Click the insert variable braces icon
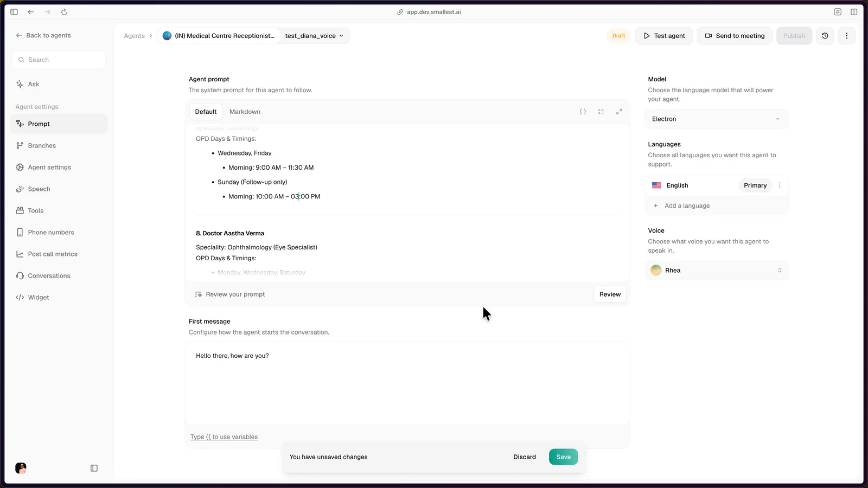Viewport: 868px width, 488px height. pyautogui.click(x=583, y=112)
